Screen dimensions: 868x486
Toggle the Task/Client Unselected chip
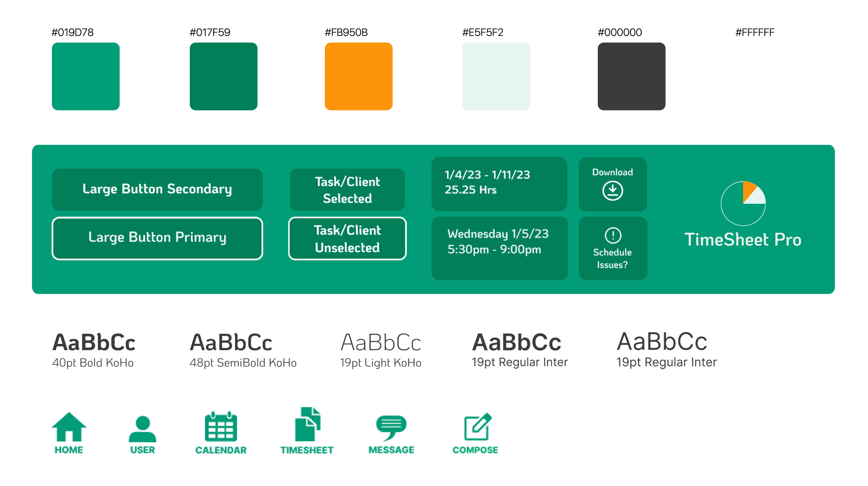pos(348,239)
